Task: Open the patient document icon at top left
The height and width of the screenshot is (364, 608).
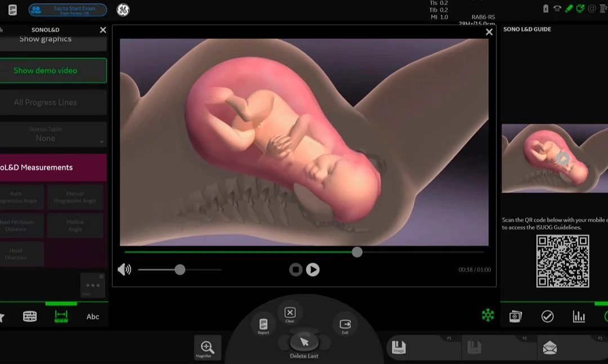Action: [12, 10]
